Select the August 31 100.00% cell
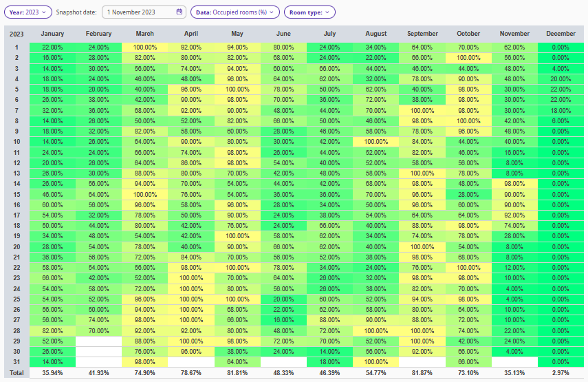Screen dimensions: 588x382 376,362
